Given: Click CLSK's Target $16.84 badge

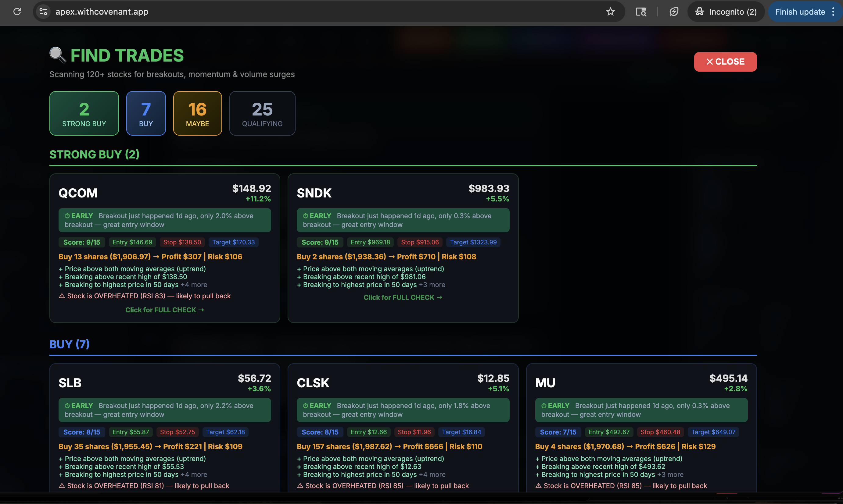Looking at the screenshot, I should coord(461,432).
